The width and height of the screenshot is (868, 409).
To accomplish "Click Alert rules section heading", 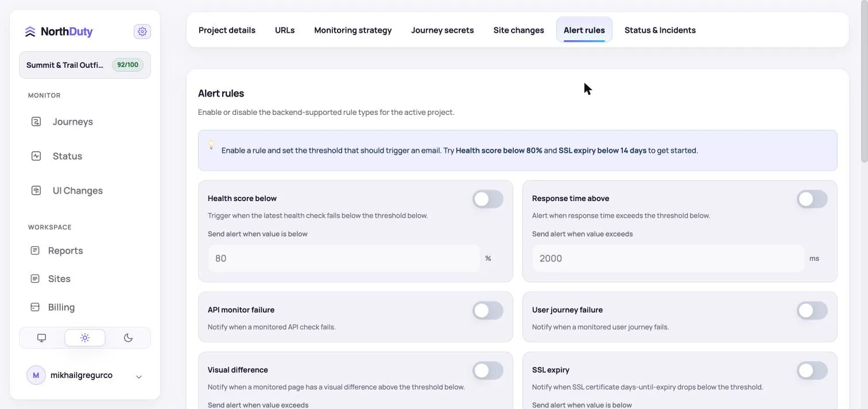I will (221, 93).
